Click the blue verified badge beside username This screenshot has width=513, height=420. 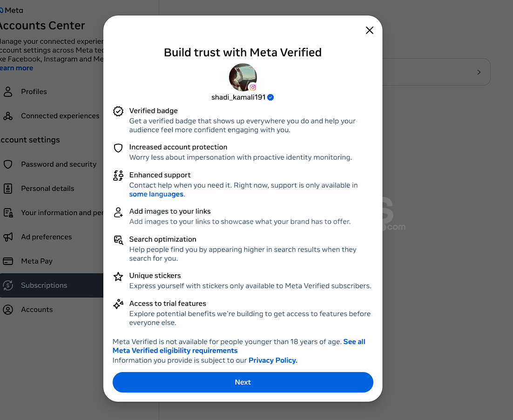[x=270, y=97]
